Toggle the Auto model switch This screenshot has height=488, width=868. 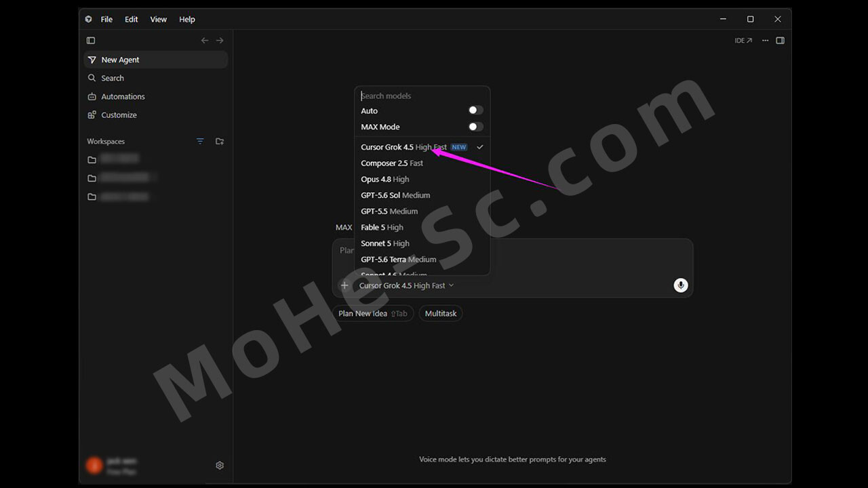475,110
